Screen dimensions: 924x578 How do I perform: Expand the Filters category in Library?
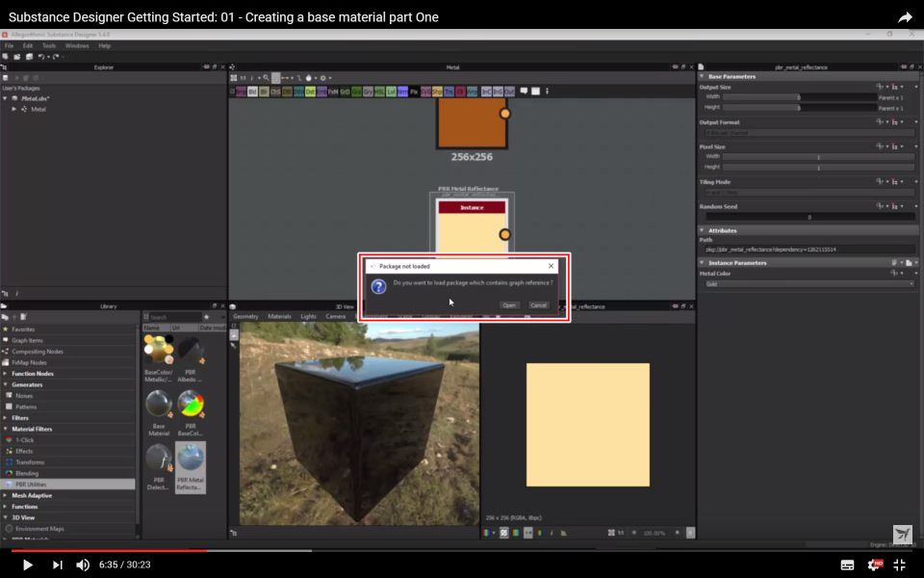click(6, 417)
